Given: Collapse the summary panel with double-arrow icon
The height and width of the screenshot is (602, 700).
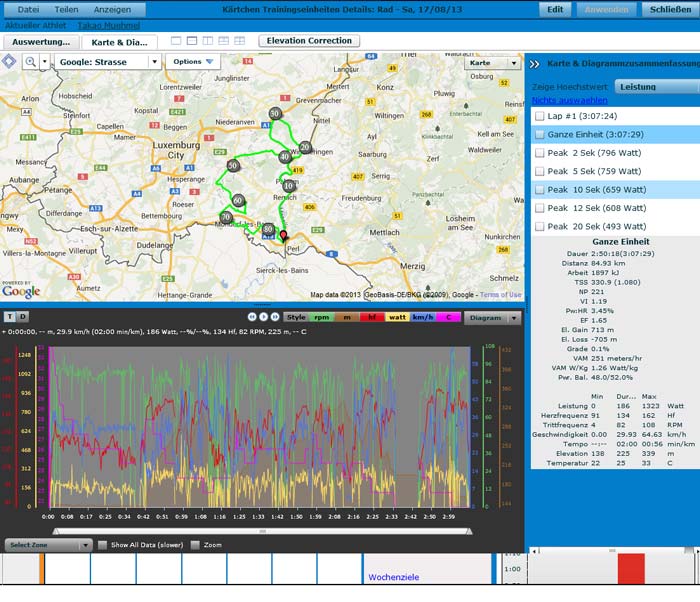Looking at the screenshot, I should tap(534, 64).
